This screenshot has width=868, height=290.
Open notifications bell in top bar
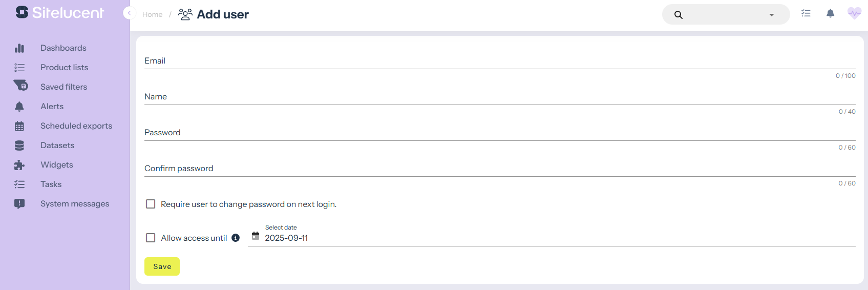[x=830, y=14]
